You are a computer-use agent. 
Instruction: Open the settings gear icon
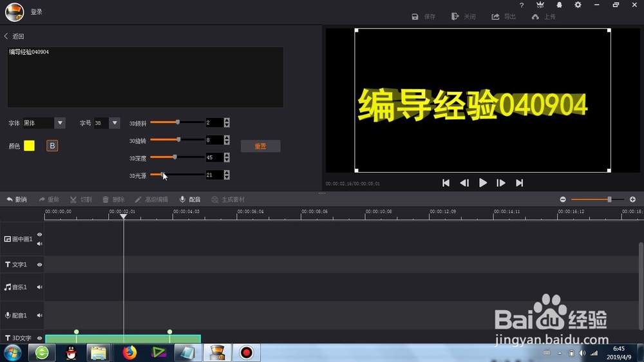[578, 5]
